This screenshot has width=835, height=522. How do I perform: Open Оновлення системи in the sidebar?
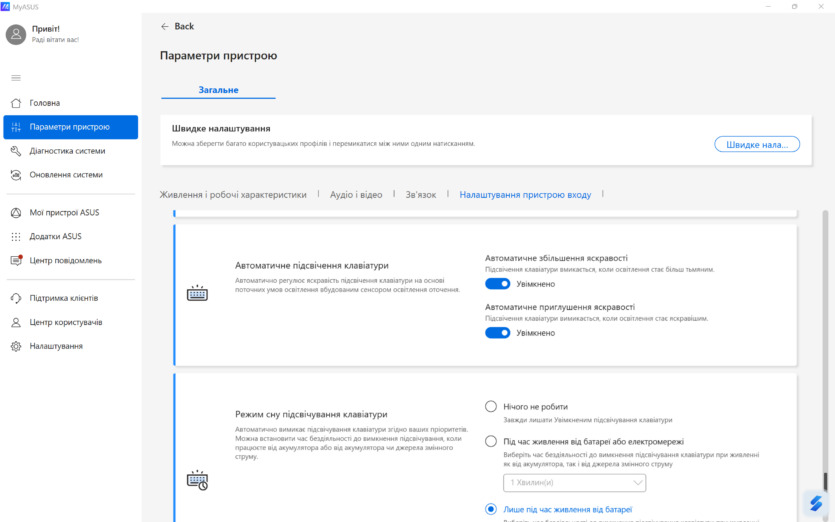point(70,175)
